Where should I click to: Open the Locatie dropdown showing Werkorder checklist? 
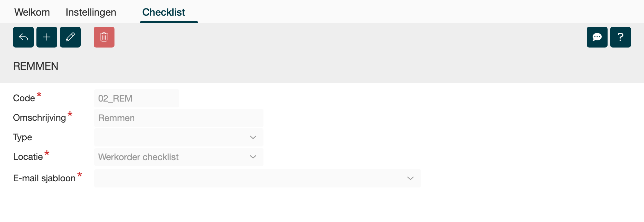point(179,157)
